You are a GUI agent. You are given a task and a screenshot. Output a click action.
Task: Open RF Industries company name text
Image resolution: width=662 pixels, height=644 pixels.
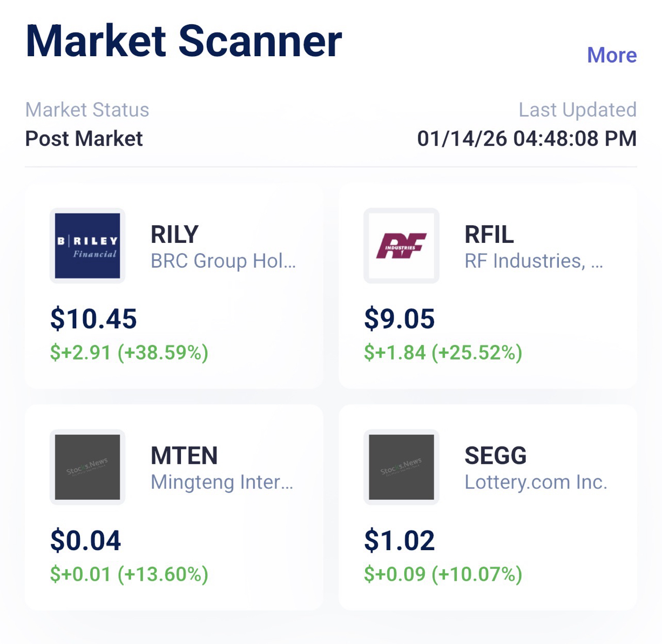coord(534,261)
